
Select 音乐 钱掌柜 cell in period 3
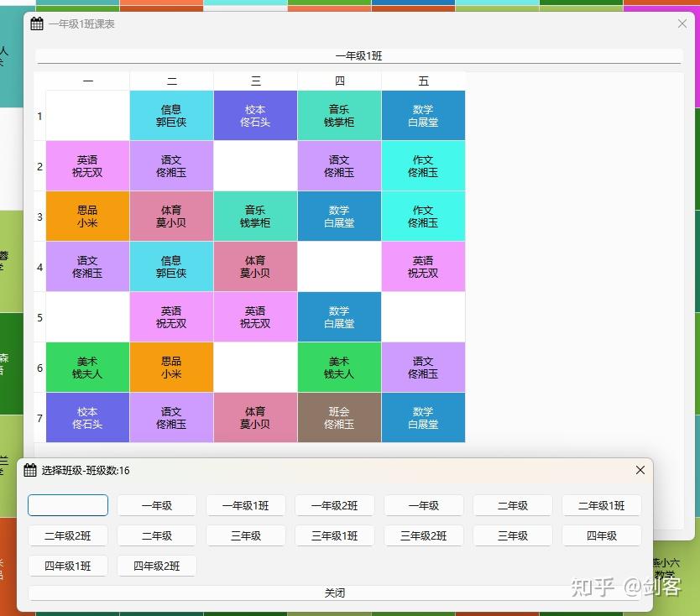255,217
